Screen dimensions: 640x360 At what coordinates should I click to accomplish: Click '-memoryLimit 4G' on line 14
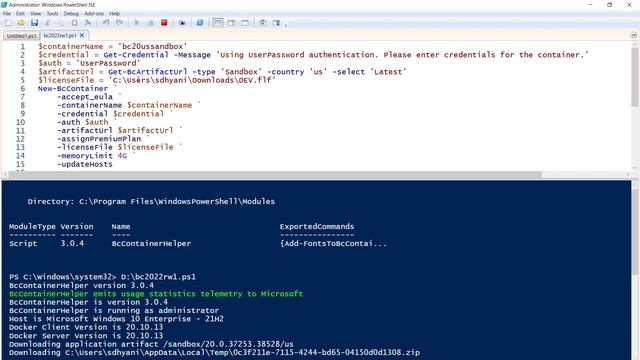92,156
